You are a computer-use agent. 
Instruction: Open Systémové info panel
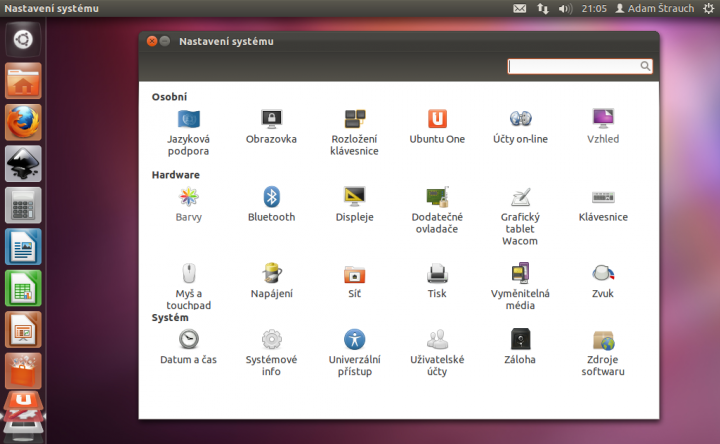(x=271, y=353)
